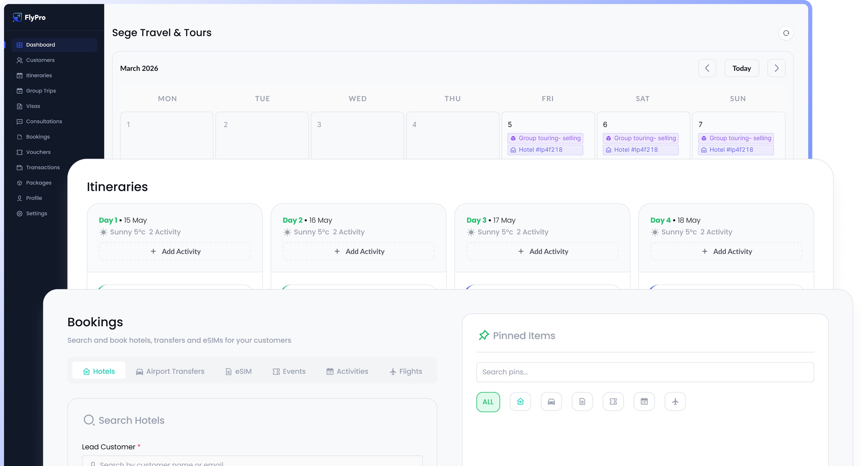Click the FlyPro logo icon
The image size is (868, 466).
[x=17, y=17]
